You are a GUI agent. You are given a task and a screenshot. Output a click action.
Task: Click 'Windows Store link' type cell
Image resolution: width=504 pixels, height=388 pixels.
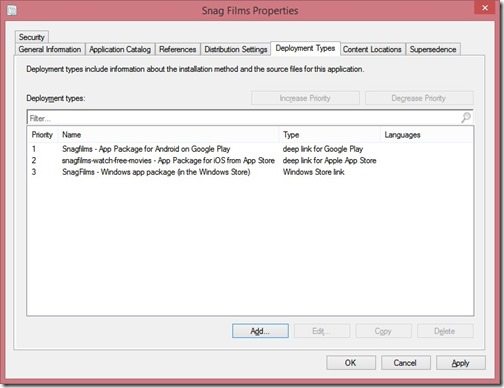(314, 172)
